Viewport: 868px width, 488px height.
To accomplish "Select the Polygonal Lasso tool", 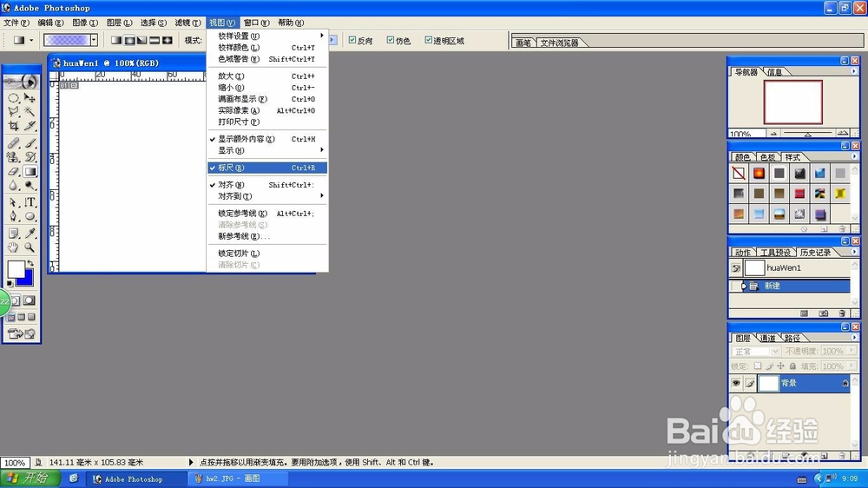I will click(x=13, y=112).
